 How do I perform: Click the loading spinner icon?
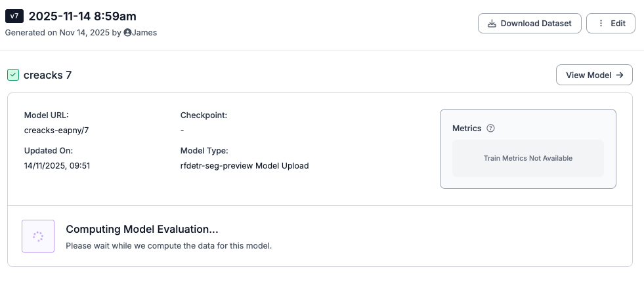[x=38, y=236]
